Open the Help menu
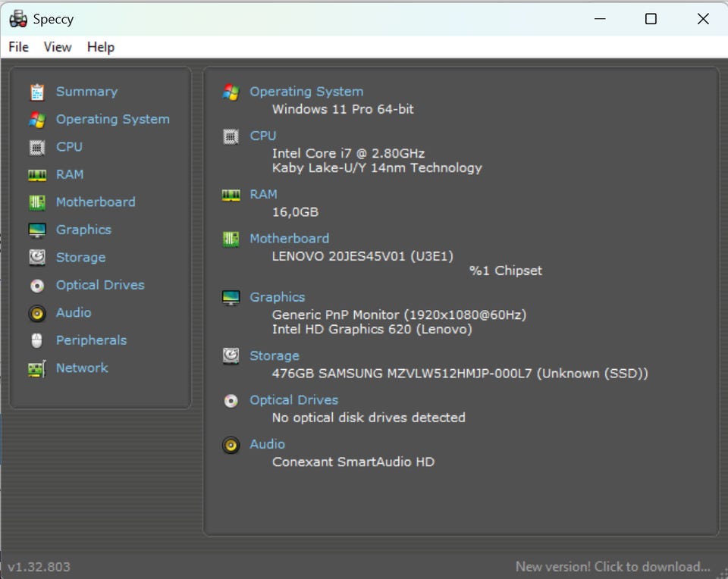Screen dimensions: 728x579 (100, 47)
